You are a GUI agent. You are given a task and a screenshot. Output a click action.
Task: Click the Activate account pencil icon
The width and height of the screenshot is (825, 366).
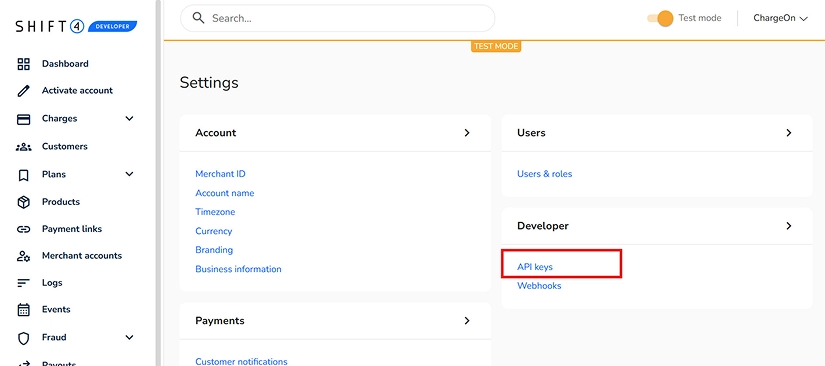24,90
